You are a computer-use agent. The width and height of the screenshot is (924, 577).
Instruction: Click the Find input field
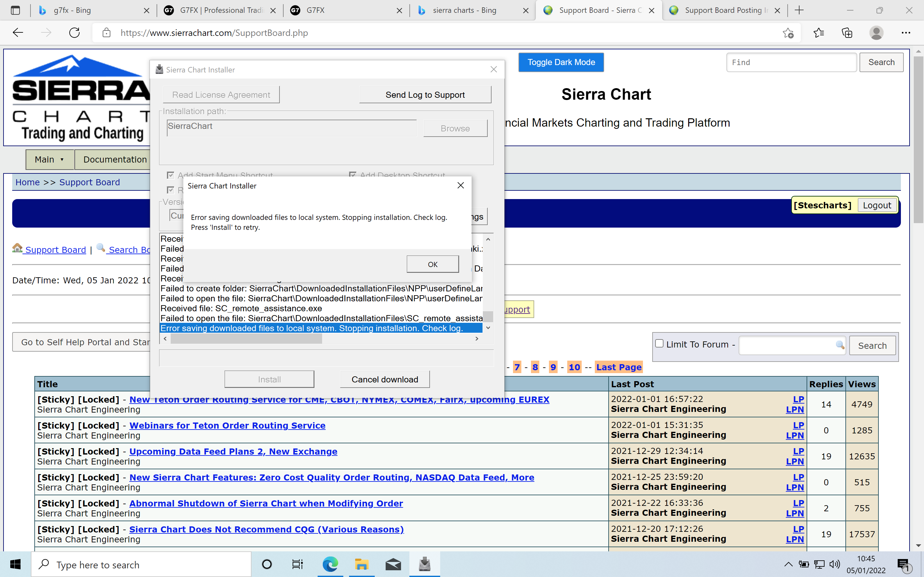(x=791, y=62)
